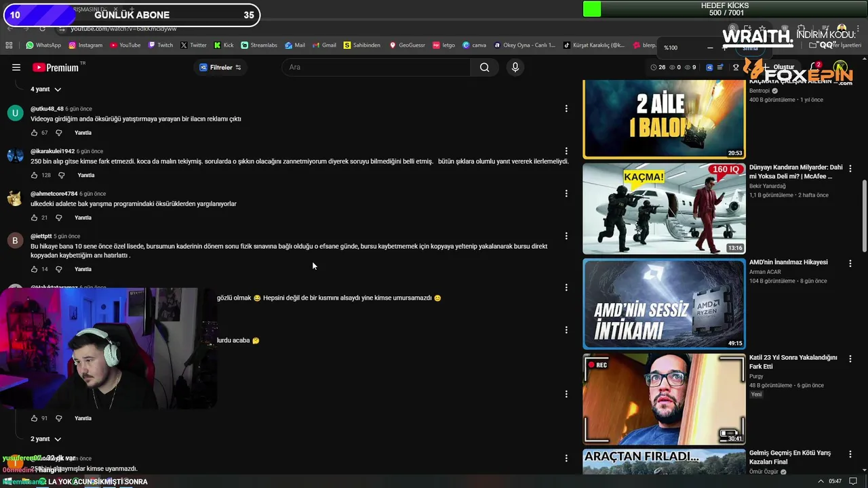Open more options for AMD'nin İnanılmaz Hikayesi
The image size is (868, 488).
click(x=850, y=263)
